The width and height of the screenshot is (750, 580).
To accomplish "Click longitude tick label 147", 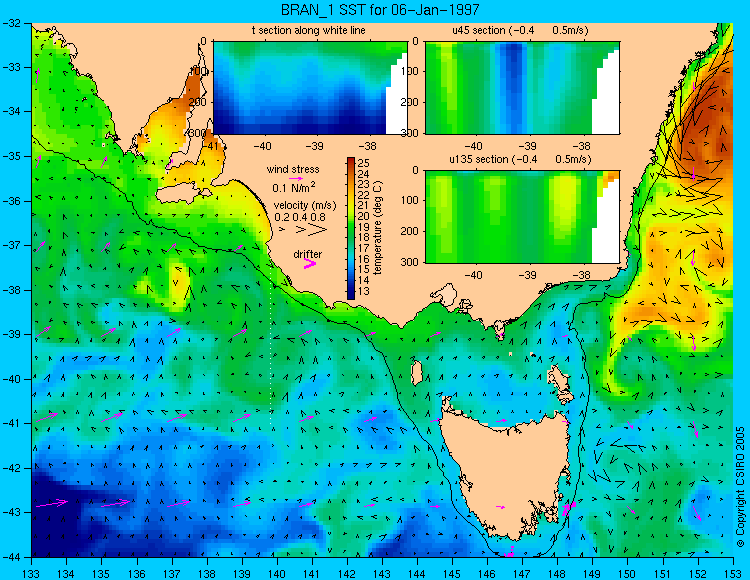I will coord(522,573).
